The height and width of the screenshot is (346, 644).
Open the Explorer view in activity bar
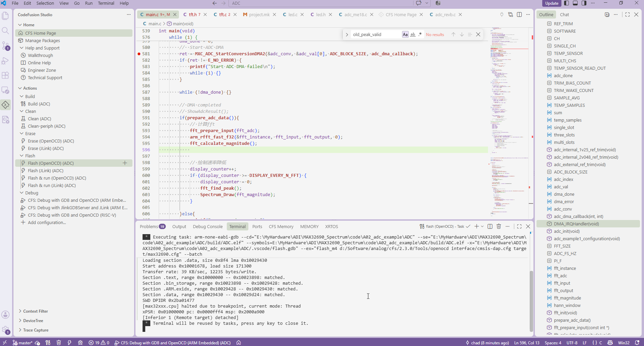pyautogui.click(x=5, y=16)
